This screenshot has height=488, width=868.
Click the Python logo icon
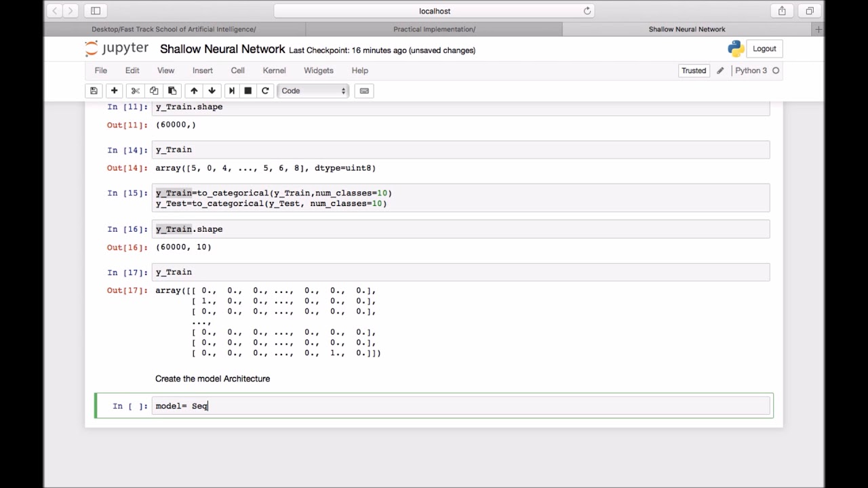[736, 49]
